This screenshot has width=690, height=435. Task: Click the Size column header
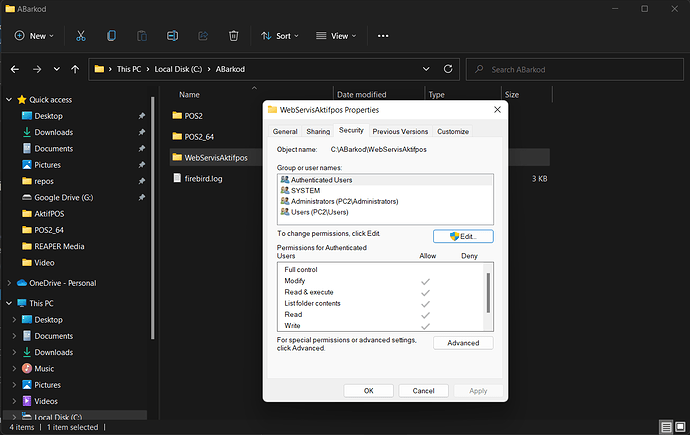[512, 95]
